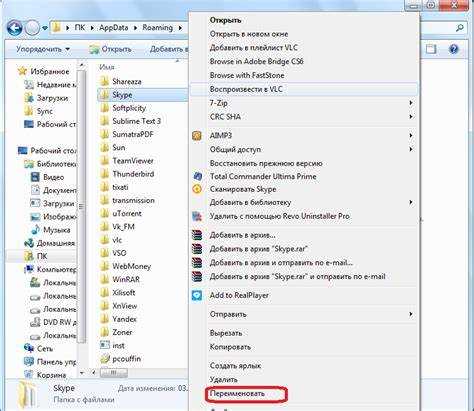
Task: Expand the Отправить submenu arrow
Action: tap(411, 314)
